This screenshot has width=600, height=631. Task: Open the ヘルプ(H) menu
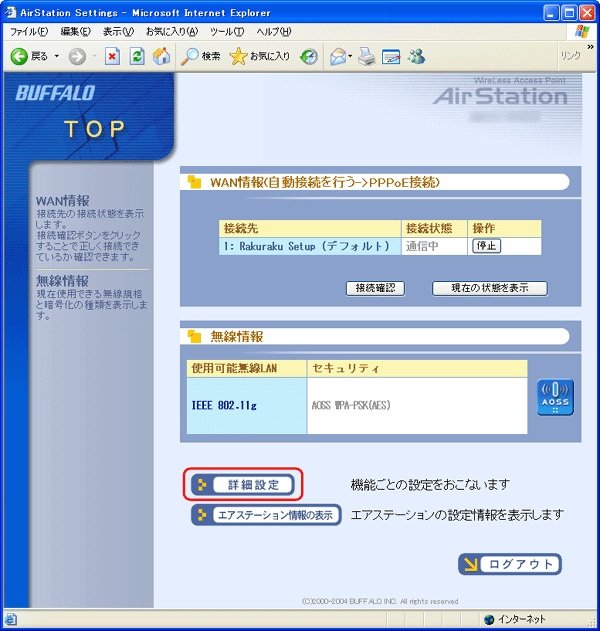pyautogui.click(x=274, y=32)
